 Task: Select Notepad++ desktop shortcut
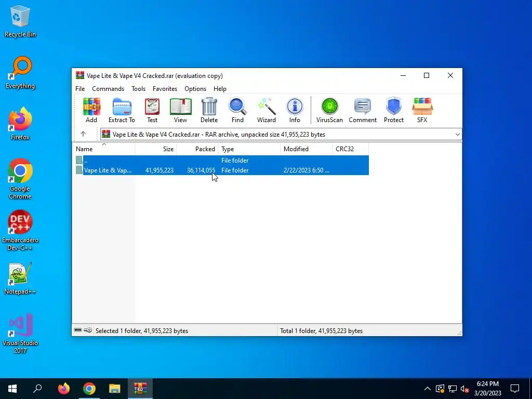(x=20, y=278)
